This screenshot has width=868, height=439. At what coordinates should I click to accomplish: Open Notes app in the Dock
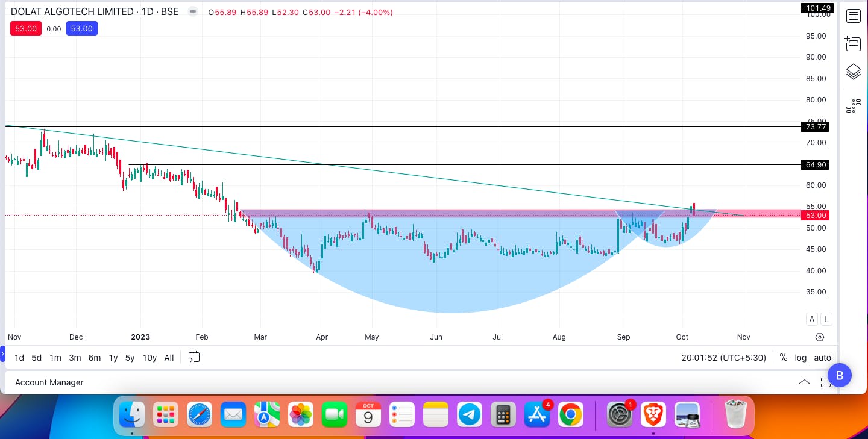[x=435, y=415]
